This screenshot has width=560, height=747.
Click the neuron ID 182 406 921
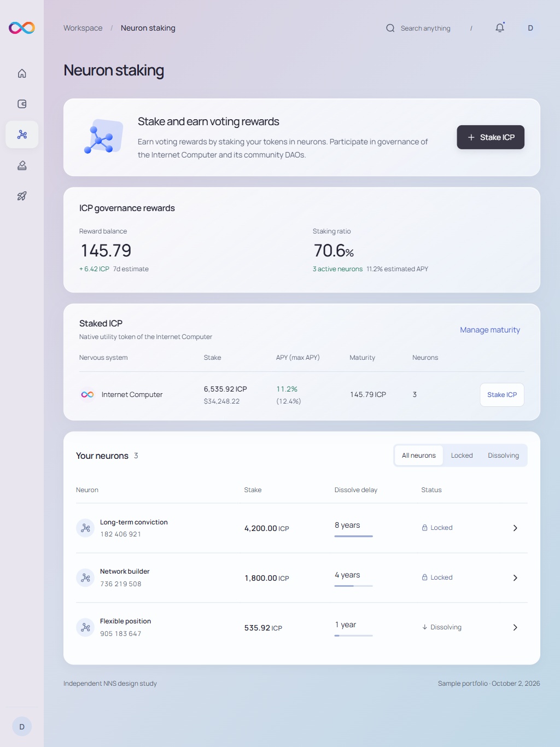coord(120,534)
